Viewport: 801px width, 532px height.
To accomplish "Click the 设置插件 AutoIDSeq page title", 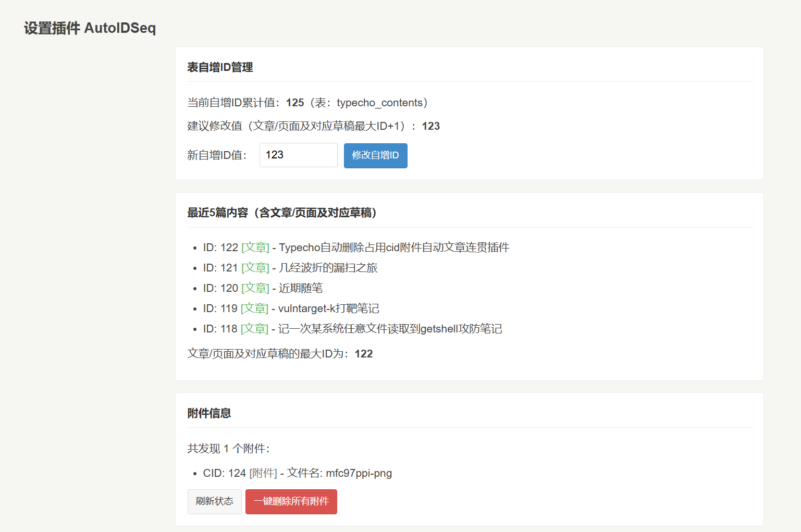I will click(90, 28).
